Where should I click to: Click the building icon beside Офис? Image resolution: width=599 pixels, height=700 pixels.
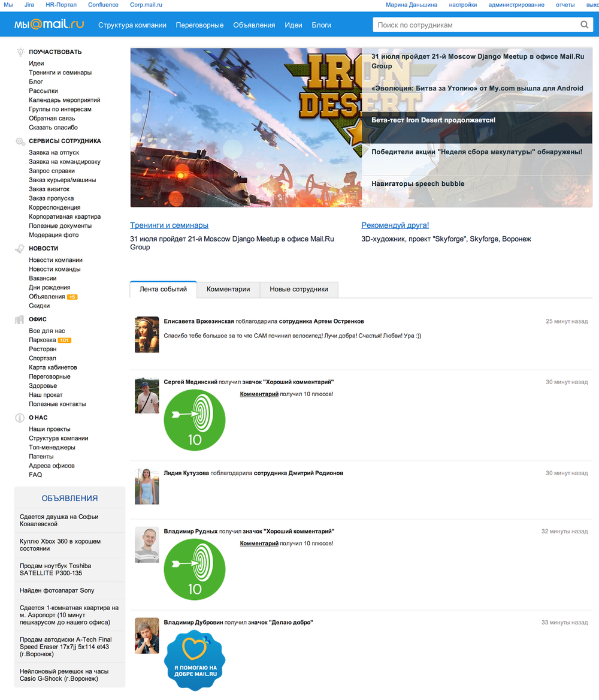pyautogui.click(x=19, y=319)
